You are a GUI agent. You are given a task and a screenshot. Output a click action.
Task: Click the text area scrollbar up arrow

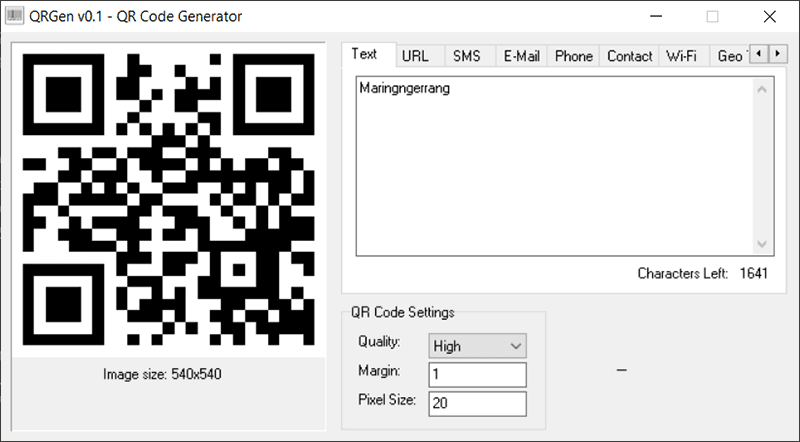tap(762, 90)
